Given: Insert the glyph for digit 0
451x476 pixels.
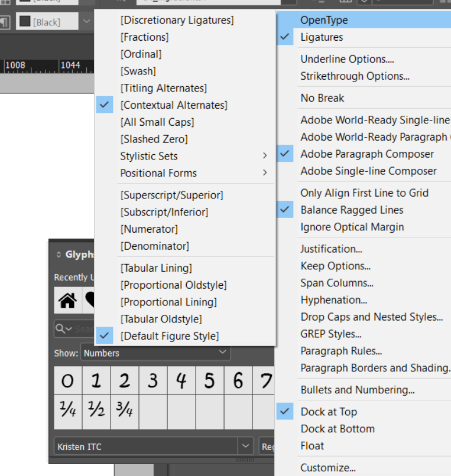Looking at the screenshot, I should [67, 380].
